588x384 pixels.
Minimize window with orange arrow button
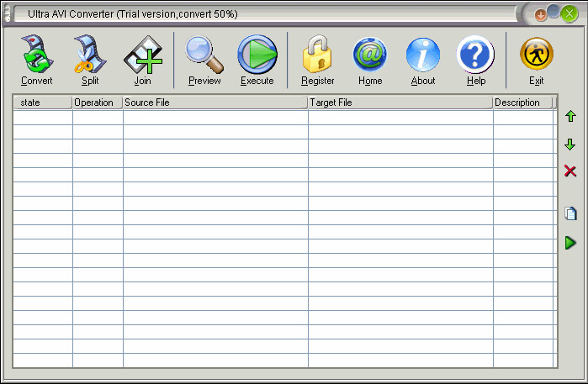tap(540, 15)
